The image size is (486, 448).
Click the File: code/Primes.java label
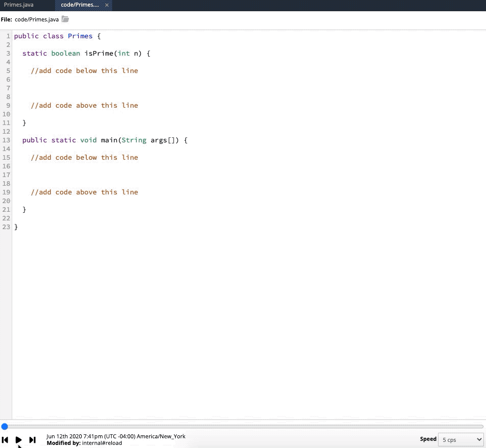pyautogui.click(x=31, y=19)
